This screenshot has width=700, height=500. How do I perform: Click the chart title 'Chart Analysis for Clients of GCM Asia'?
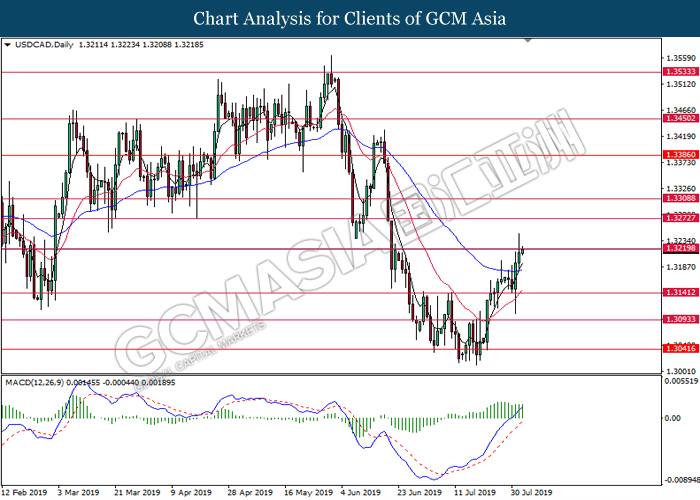[350, 18]
